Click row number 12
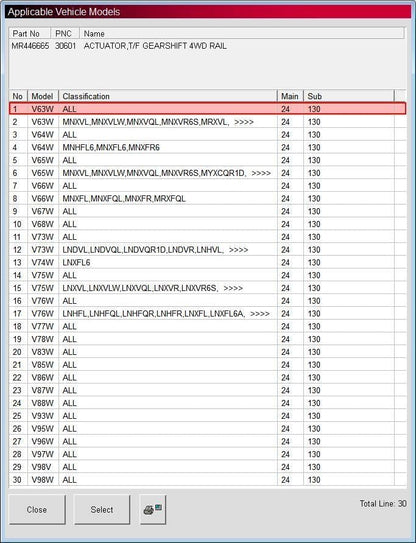The height and width of the screenshot is (543, 416). pos(17,250)
